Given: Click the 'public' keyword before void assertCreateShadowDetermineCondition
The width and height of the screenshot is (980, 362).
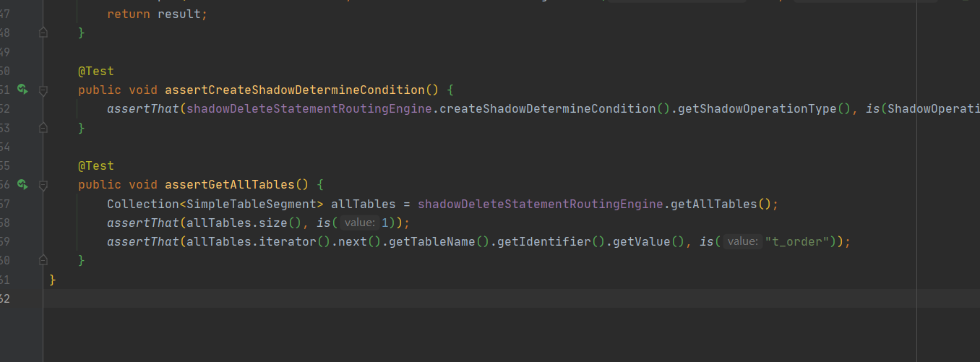Looking at the screenshot, I should pyautogui.click(x=100, y=90).
